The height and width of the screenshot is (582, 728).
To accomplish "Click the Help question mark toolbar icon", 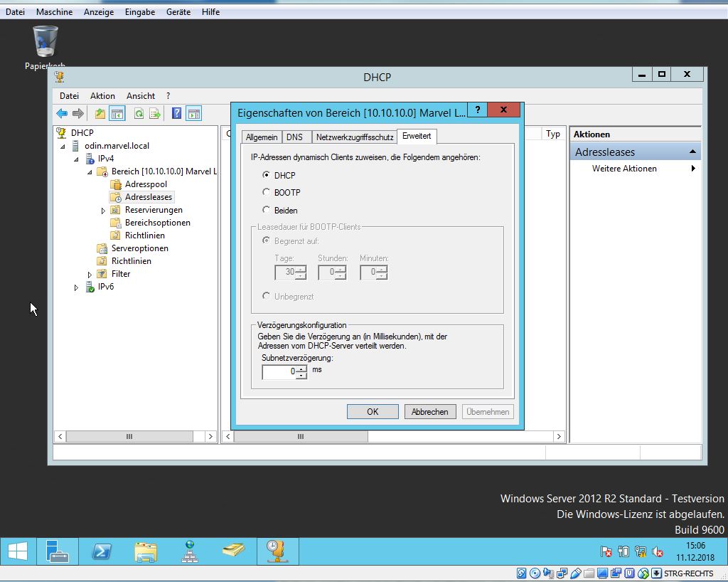I will pos(176,113).
